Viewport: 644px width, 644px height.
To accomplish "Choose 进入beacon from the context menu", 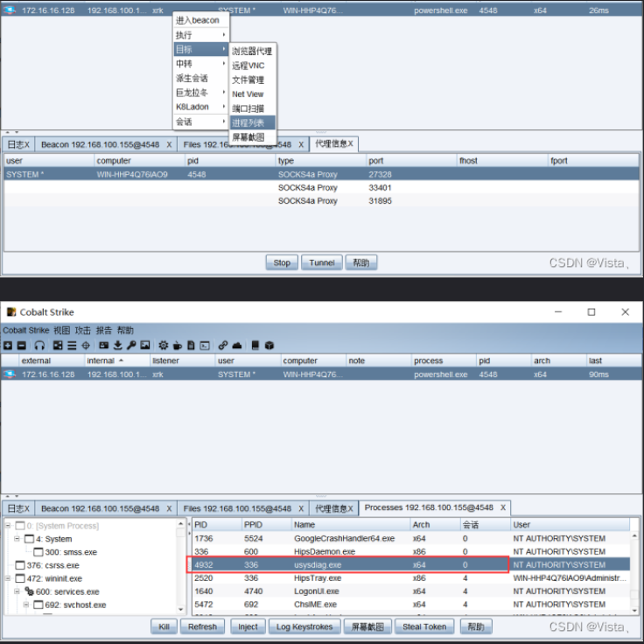I will 201,20.
